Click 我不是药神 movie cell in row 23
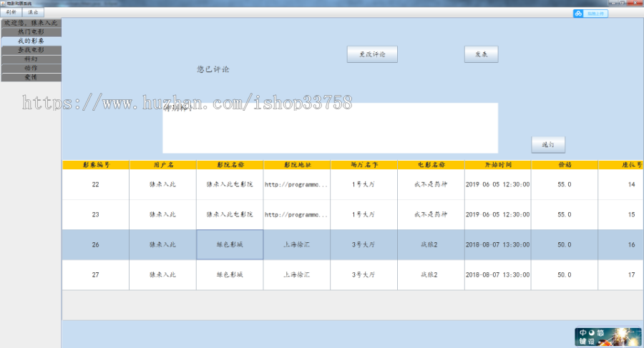Viewport: 644px width, 348px height. click(x=431, y=214)
